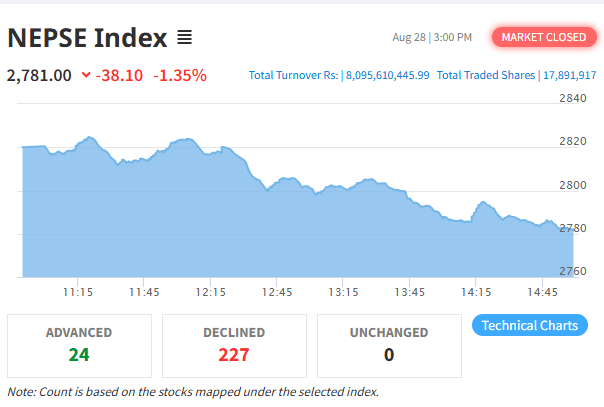604x407 pixels.
Task: Click the -38.10 point change value
Action: pyautogui.click(x=120, y=75)
